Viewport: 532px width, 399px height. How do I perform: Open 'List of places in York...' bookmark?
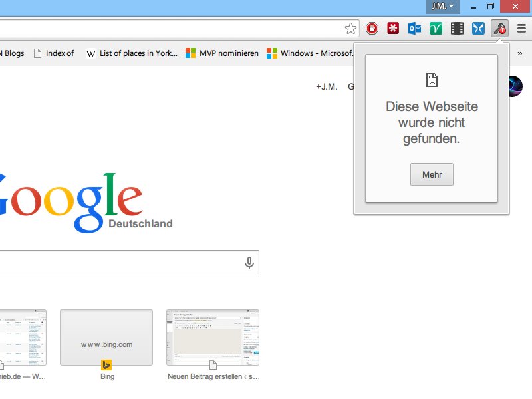tap(132, 53)
